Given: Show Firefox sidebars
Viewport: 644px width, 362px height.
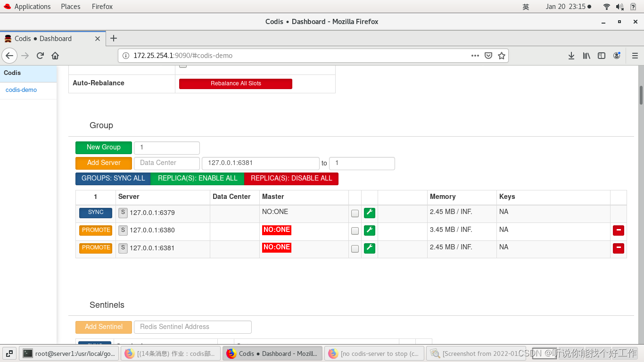Looking at the screenshot, I should (x=602, y=56).
